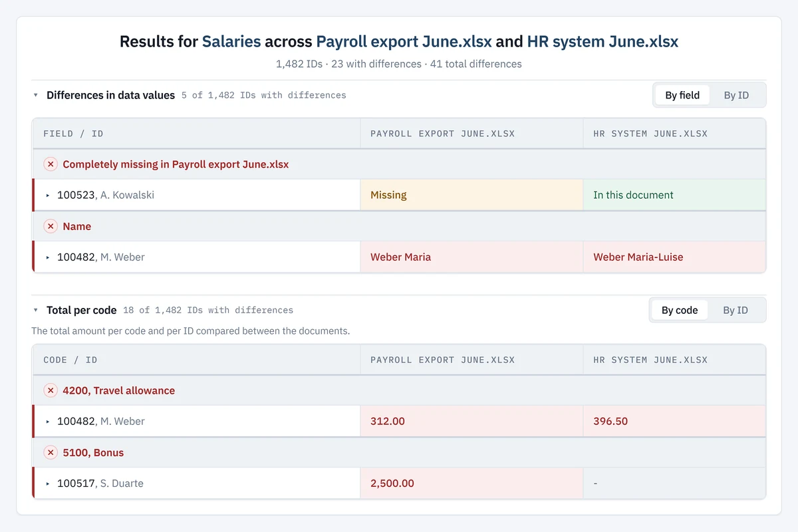Click the Weber Maria-Luise cell

pos(674,257)
